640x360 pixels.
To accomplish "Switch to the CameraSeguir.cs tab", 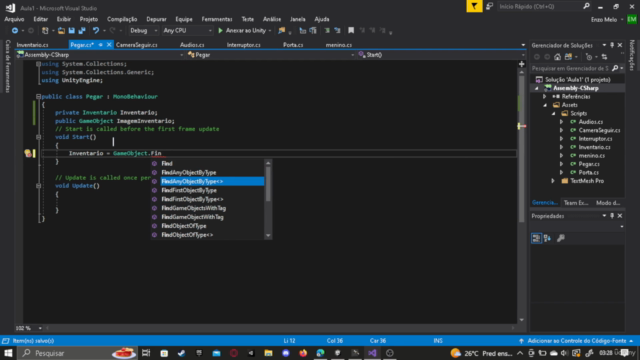I will point(137,45).
